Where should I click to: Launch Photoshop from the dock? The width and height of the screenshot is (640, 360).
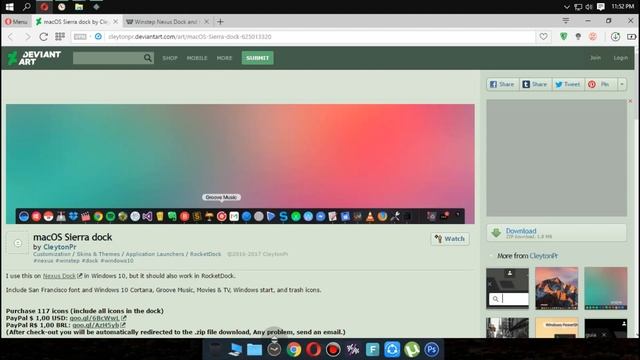click(431, 349)
